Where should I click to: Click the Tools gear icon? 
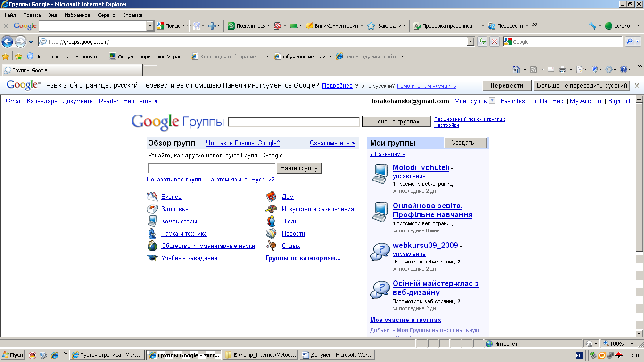point(609,69)
